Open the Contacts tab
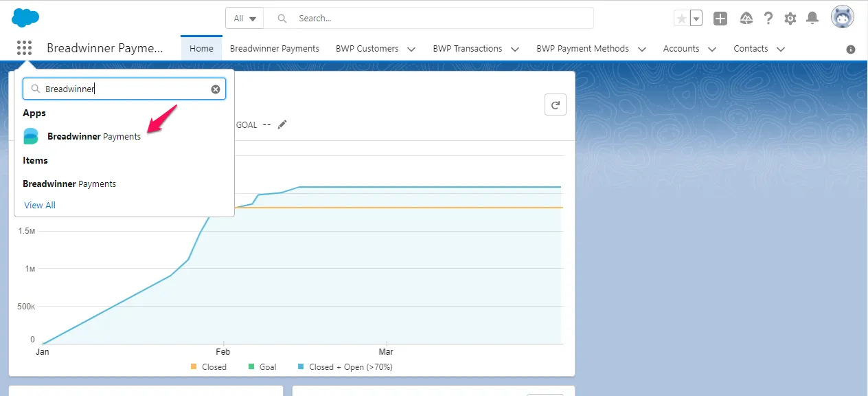 tap(751, 48)
